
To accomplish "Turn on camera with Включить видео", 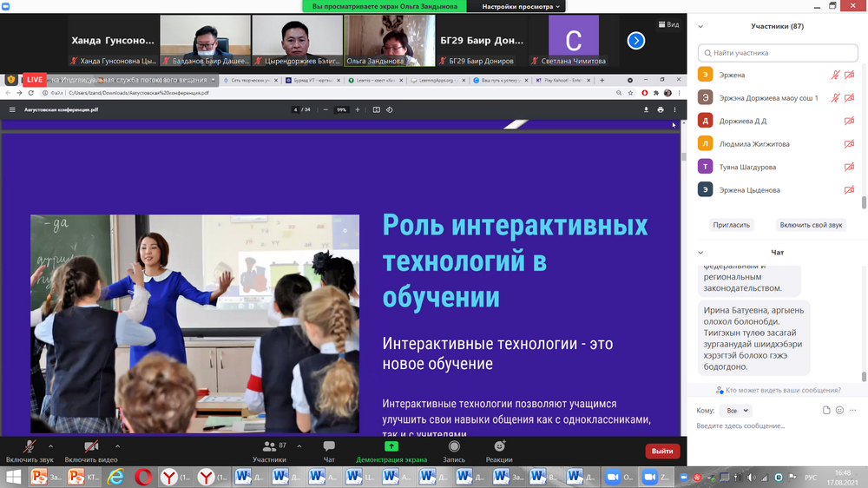I will 91,447.
